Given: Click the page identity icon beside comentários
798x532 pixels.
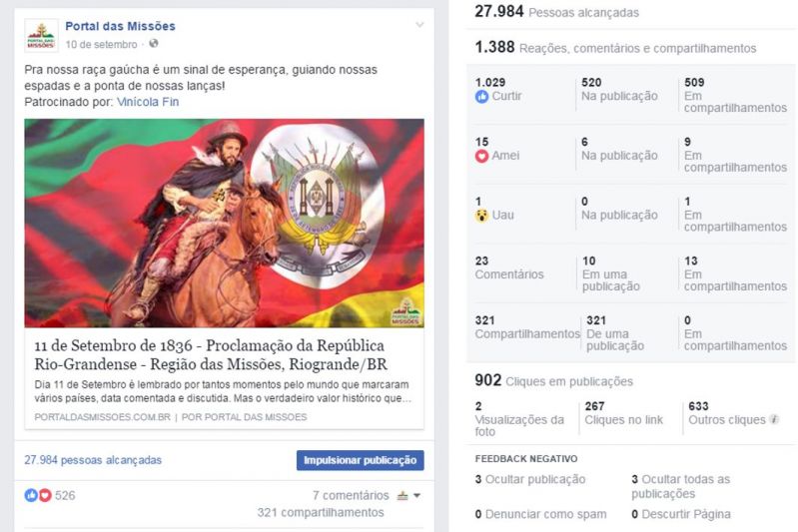Looking at the screenshot, I should coord(402,495).
